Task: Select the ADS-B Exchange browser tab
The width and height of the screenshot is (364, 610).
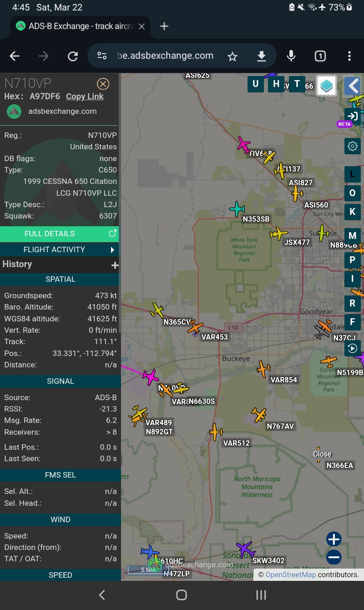Action: (80, 26)
